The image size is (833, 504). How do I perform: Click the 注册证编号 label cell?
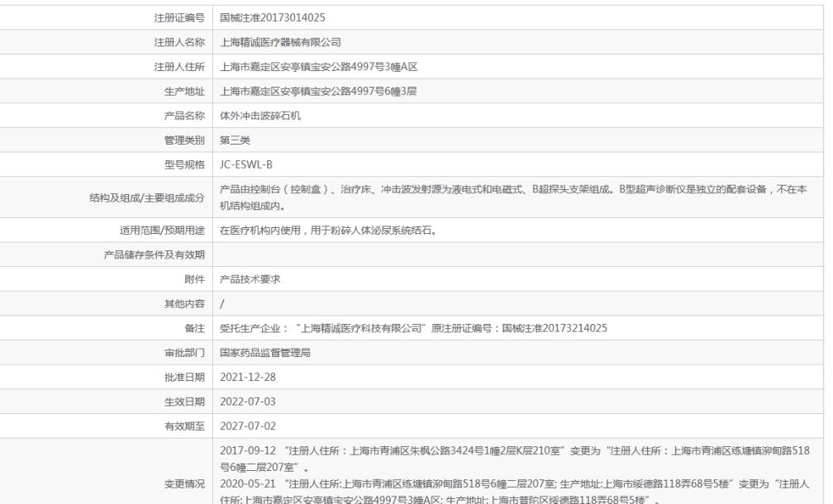(179, 17)
